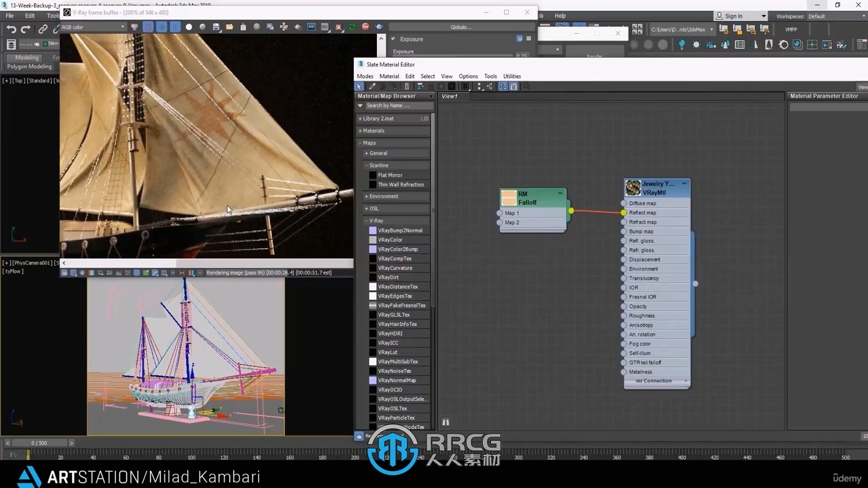Open Options menu in Slate Material Editor
Viewport: 868px width, 488px height.
469,76
